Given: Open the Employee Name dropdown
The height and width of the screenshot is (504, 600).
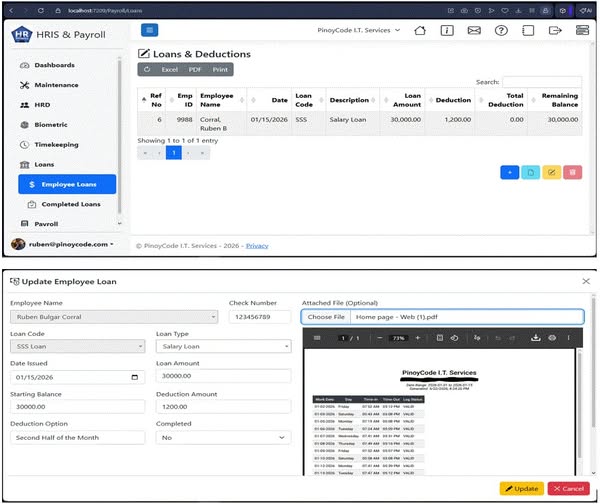Looking at the screenshot, I should pyautogui.click(x=114, y=317).
